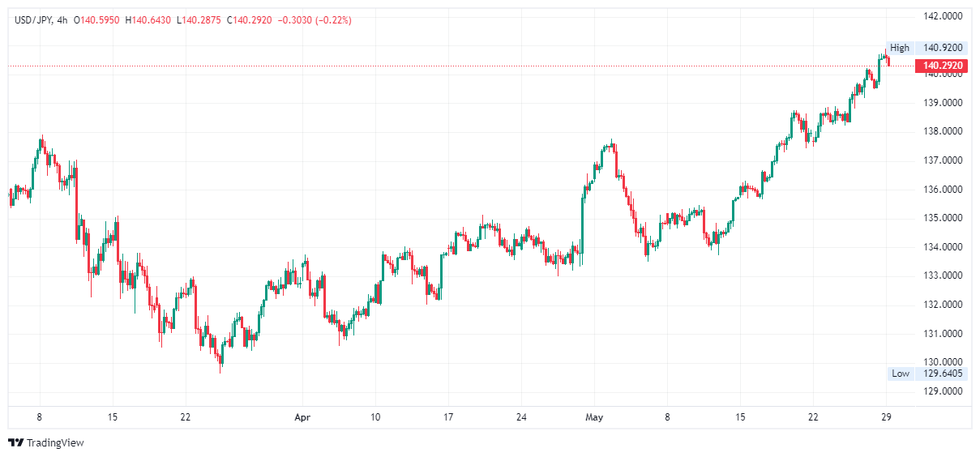Click the TradingView logo icon
980x457 pixels.
coord(15,442)
